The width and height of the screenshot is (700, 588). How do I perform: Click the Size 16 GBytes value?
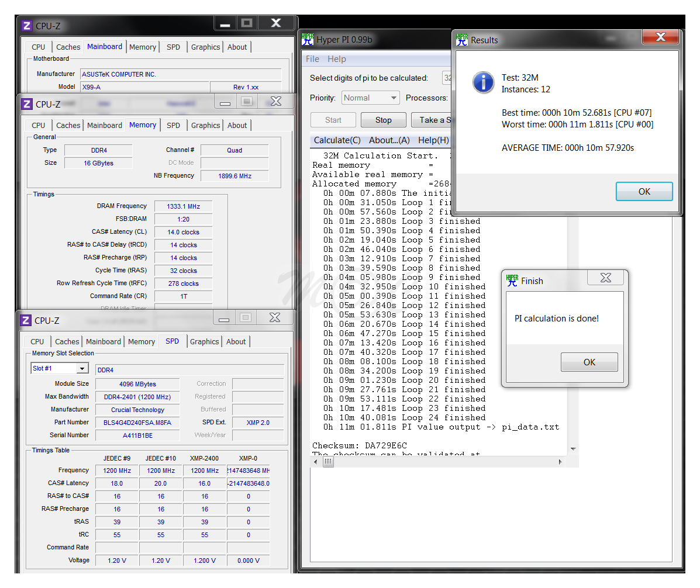click(x=98, y=163)
